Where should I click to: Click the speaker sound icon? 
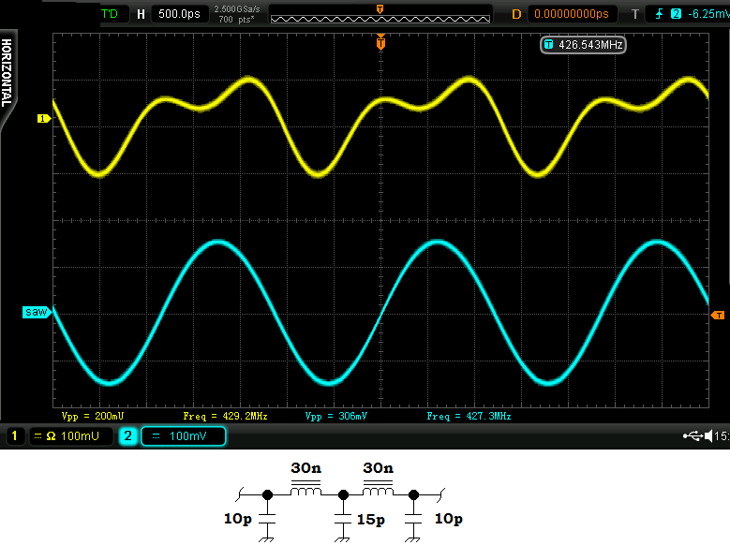(708, 435)
